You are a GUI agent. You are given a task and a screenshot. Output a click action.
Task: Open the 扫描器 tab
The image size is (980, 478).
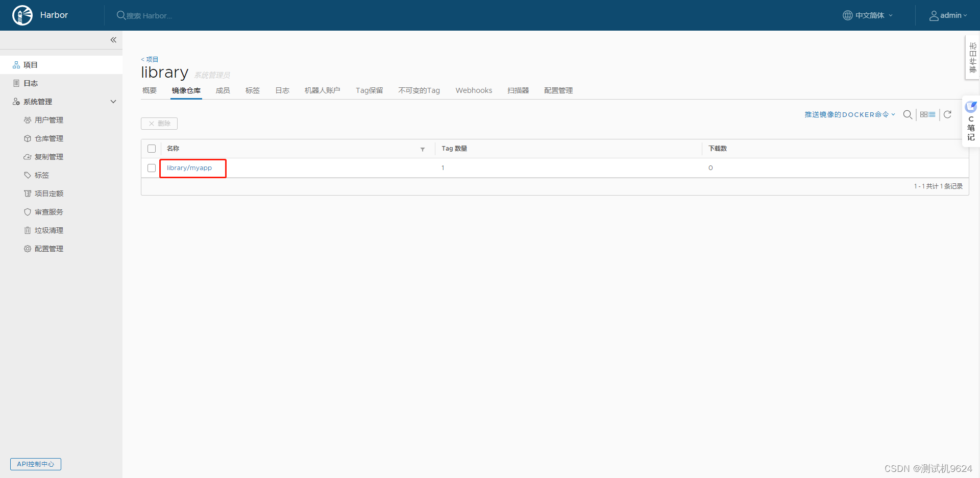[x=518, y=90]
